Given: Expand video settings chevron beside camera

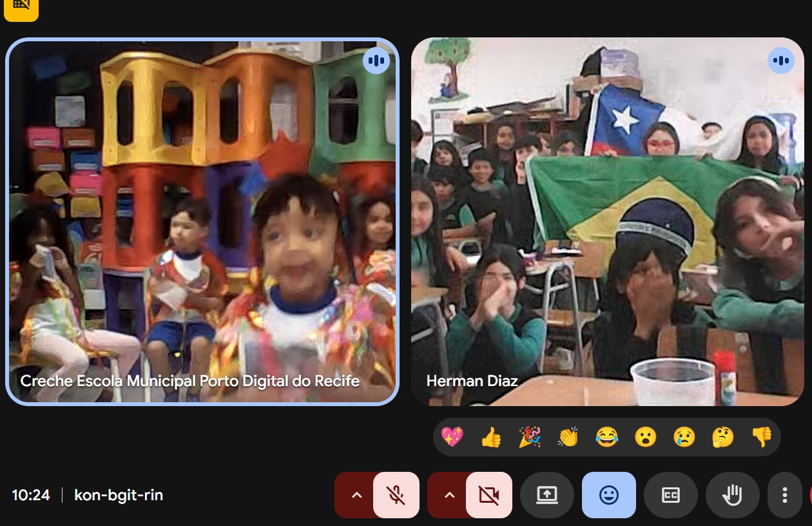Looking at the screenshot, I should tap(449, 495).
